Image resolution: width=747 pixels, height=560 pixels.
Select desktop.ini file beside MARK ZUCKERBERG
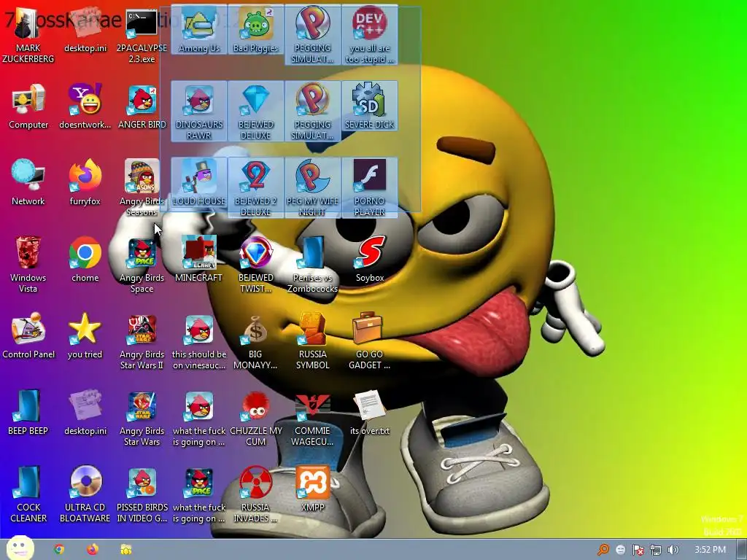[85, 29]
